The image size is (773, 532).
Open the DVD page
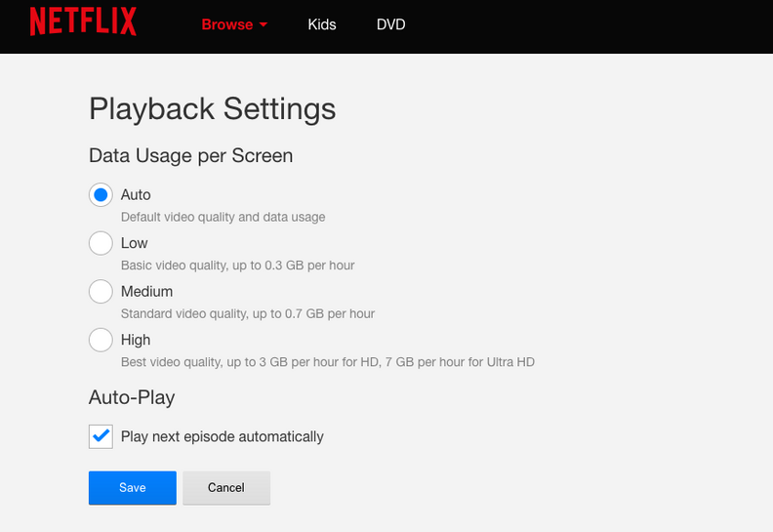[x=390, y=24]
